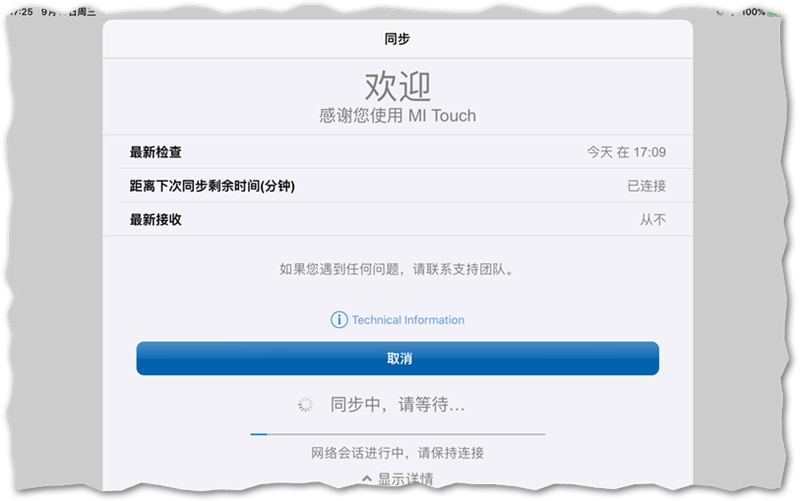
Task: Tap the battery indicator in status bar
Action: 765,12
